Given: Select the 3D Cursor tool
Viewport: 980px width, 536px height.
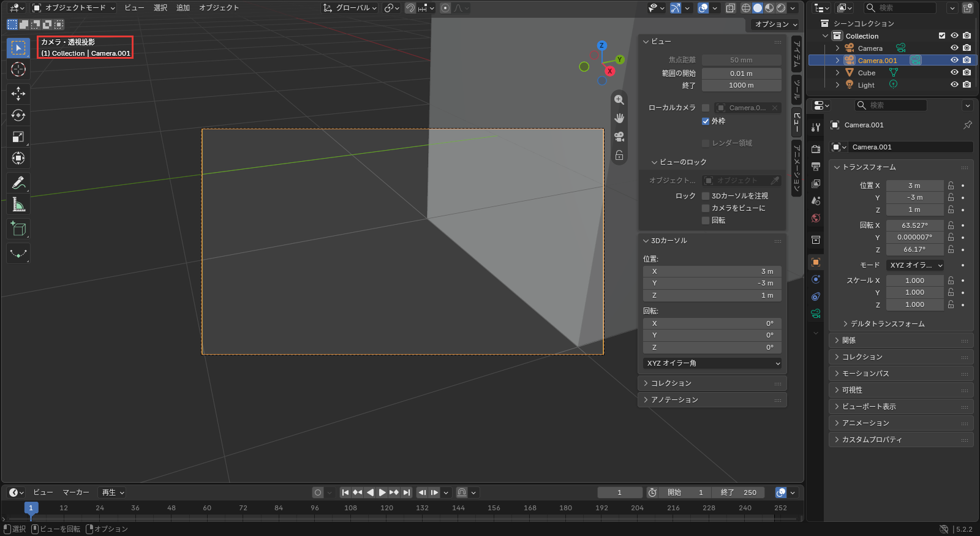Looking at the screenshot, I should [x=18, y=69].
